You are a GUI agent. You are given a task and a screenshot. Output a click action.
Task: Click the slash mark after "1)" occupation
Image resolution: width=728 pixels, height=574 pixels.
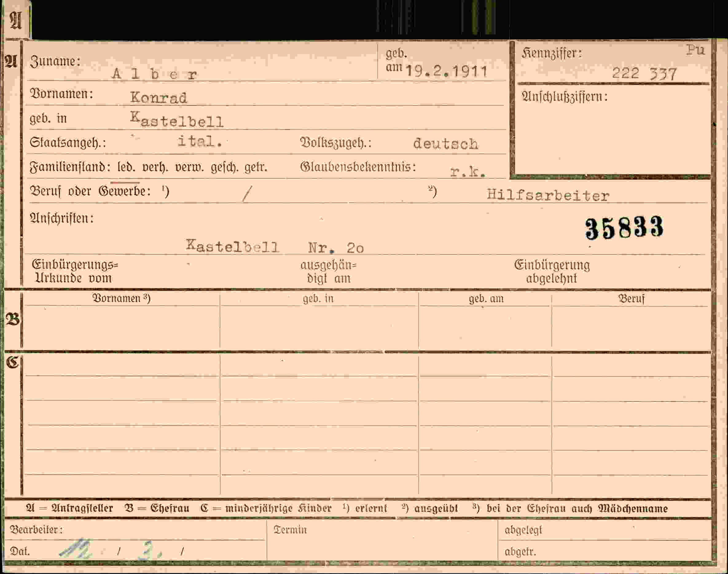tap(247, 194)
